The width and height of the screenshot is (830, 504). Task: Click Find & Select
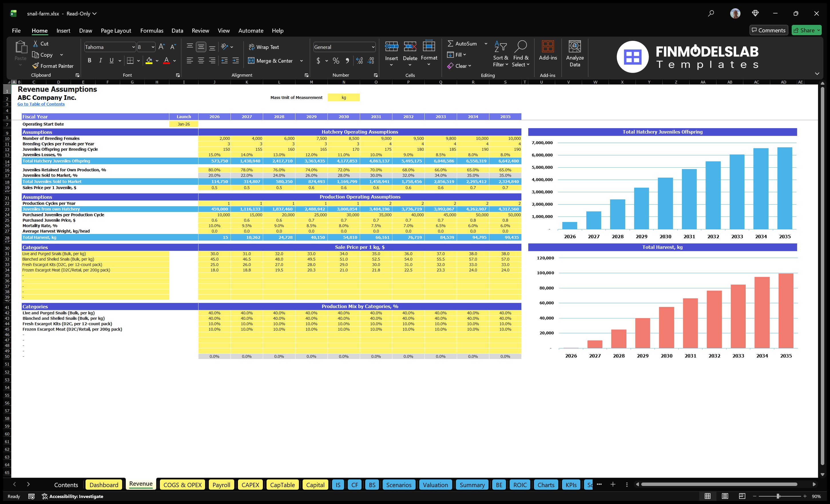[x=521, y=53]
